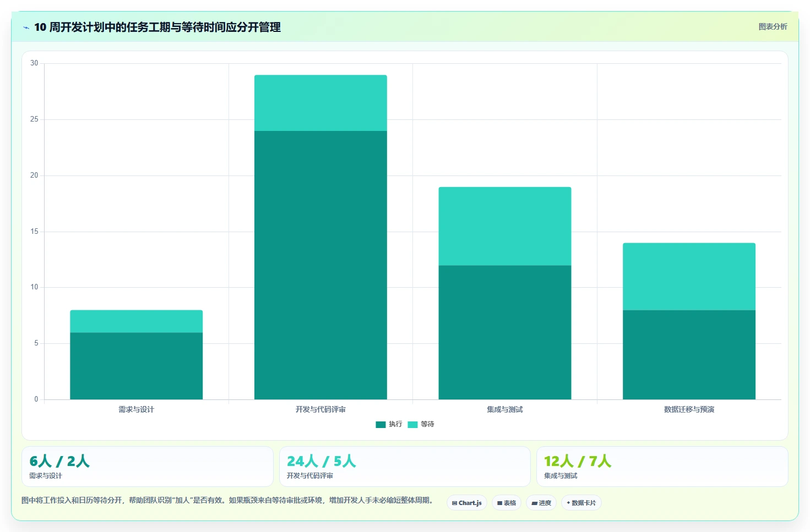Click the 等待 bar segment of 数据迁移与预演

[689, 277]
